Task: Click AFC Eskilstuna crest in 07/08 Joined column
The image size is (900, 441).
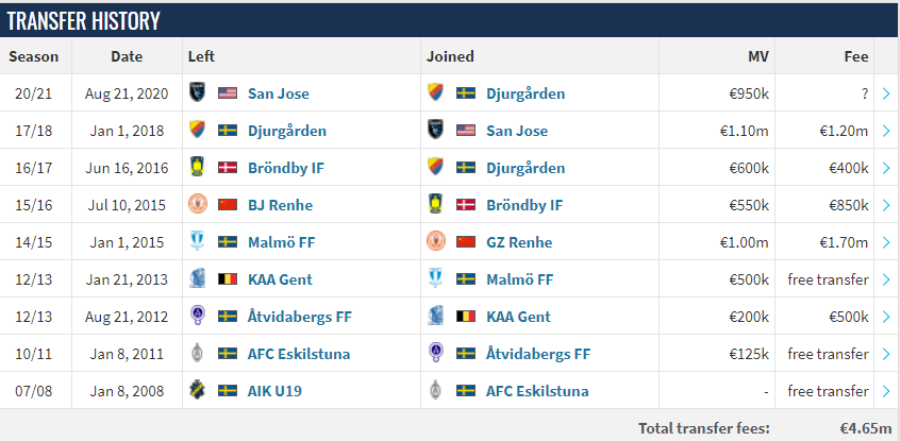Action: 436,391
